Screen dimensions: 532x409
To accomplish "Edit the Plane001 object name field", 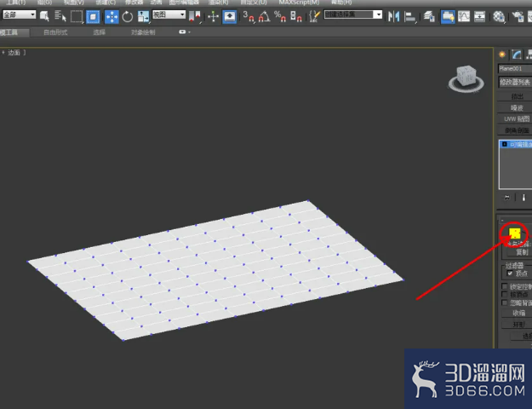I will click(x=515, y=68).
